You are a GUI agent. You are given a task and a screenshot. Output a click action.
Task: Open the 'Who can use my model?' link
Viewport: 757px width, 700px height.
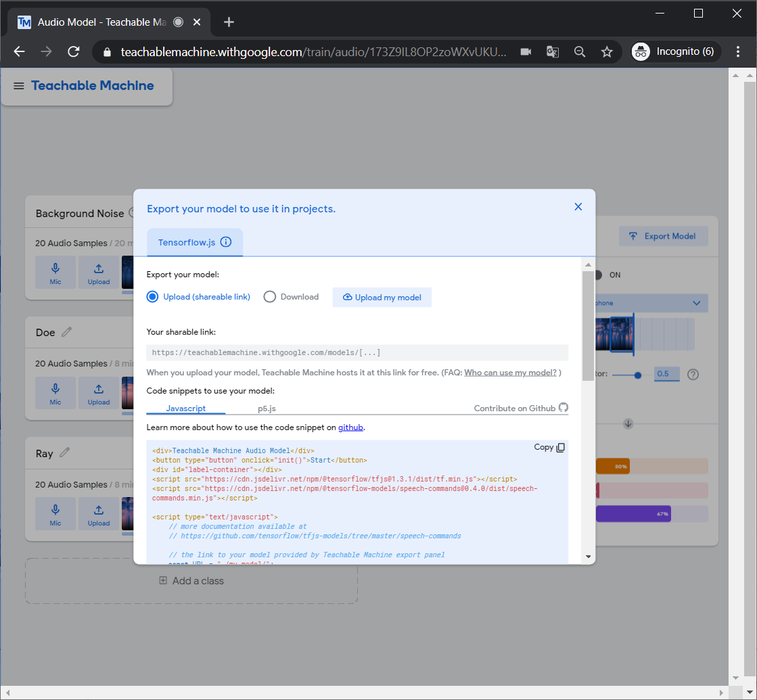510,372
